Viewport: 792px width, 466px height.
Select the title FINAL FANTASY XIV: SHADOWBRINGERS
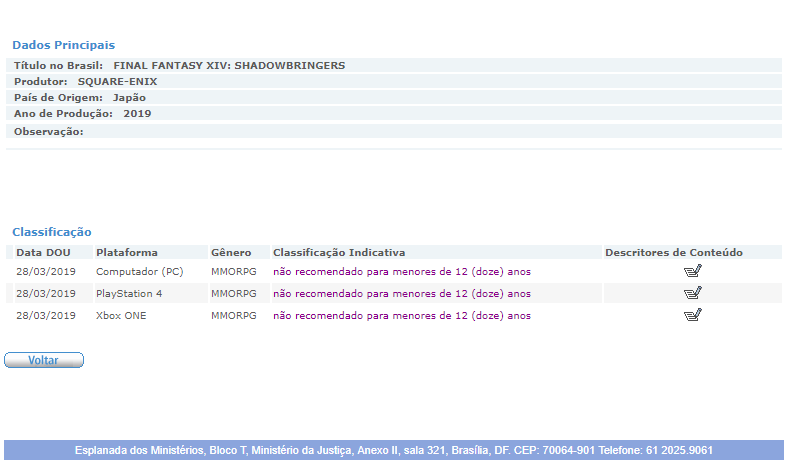pos(229,66)
